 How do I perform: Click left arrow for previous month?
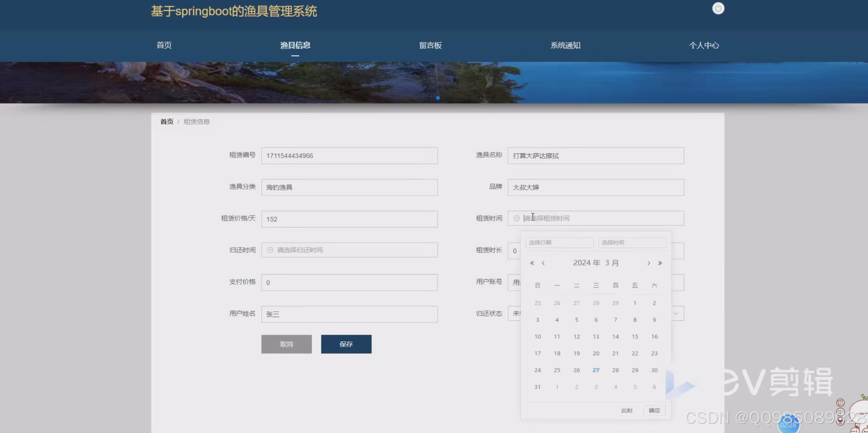pos(543,263)
